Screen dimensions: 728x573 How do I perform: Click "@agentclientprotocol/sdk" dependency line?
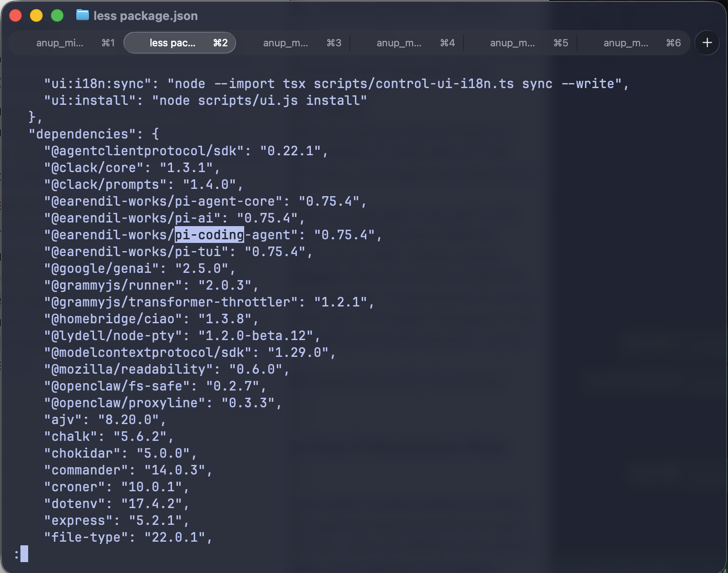pyautogui.click(x=186, y=151)
